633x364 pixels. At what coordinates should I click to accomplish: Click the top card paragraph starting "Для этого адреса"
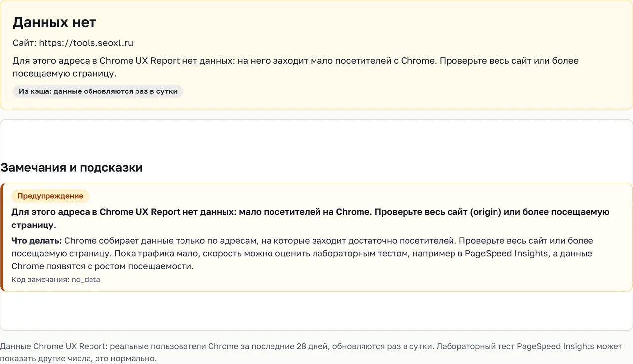pyautogui.click(x=295, y=67)
